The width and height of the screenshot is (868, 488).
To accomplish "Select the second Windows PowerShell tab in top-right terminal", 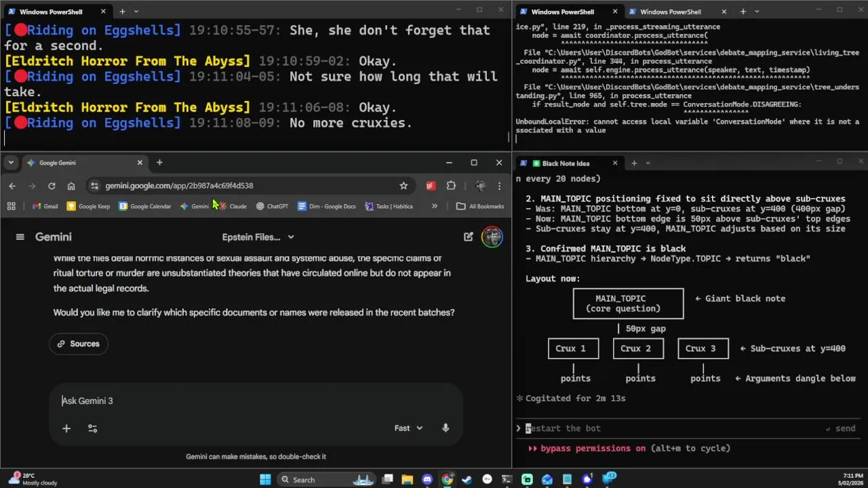I will 677,12.
